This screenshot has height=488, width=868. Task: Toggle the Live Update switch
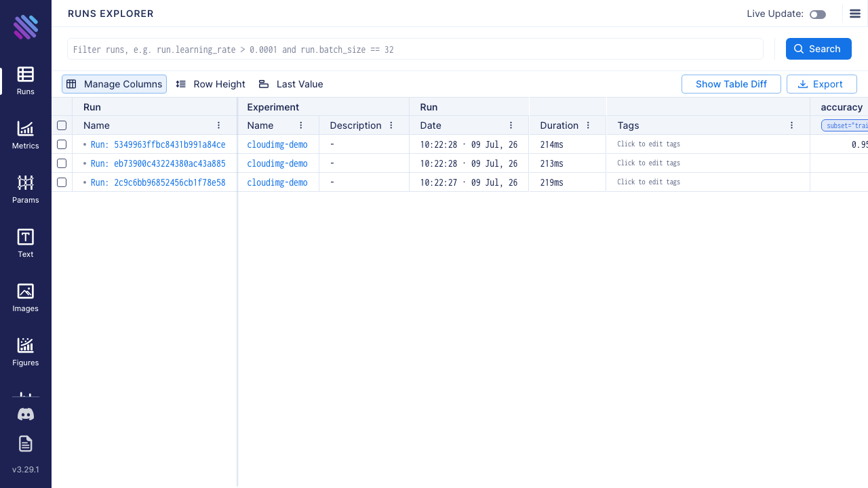pos(818,14)
